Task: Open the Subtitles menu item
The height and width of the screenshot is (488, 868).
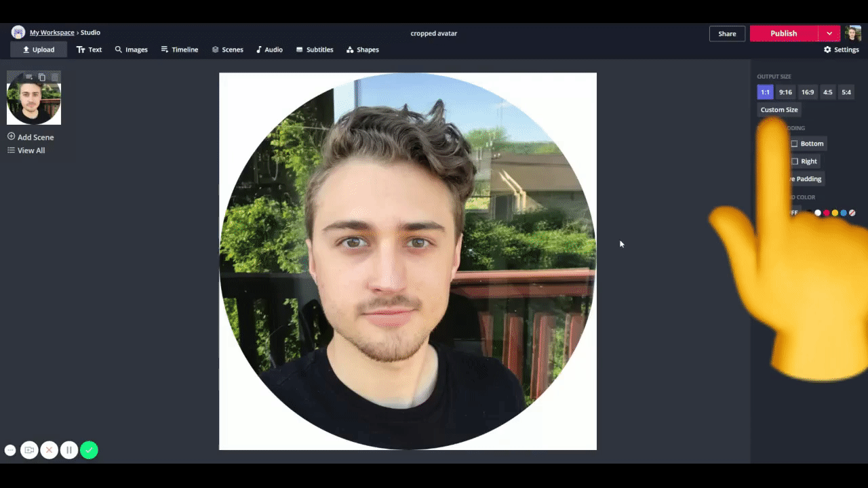Action: point(315,49)
